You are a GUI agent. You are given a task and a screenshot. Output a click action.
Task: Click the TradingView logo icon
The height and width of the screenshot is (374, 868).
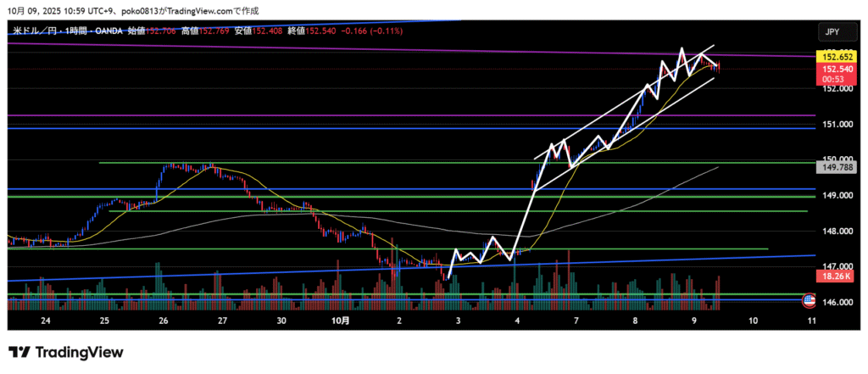19,352
